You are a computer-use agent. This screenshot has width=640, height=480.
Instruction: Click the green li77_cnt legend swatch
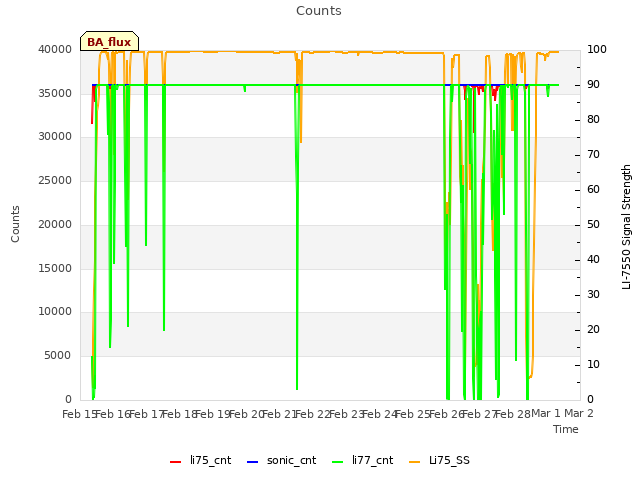pos(338,462)
